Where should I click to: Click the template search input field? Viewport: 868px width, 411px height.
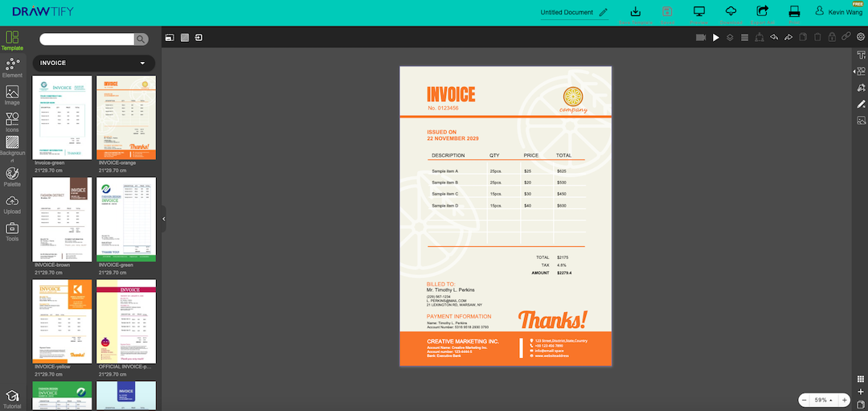(87, 39)
